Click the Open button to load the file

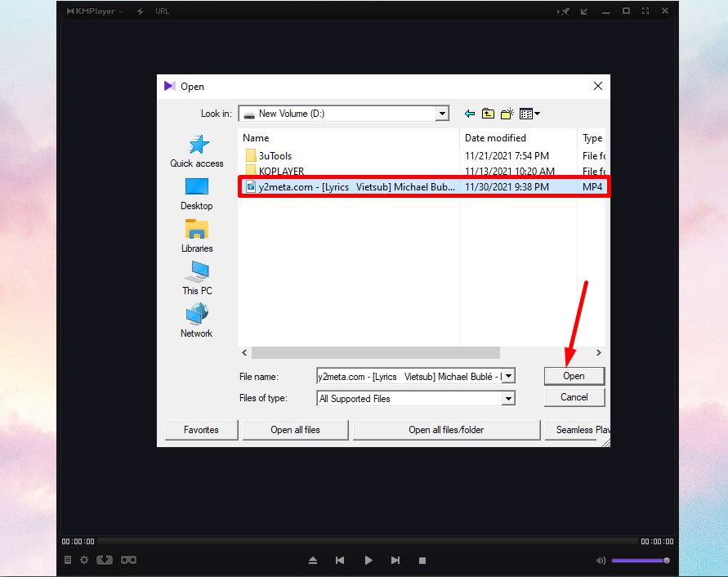pos(574,376)
